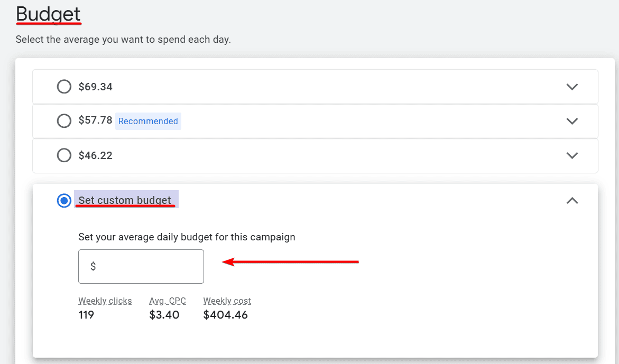Click inside the custom budget dollar field
The height and width of the screenshot is (364, 619).
(141, 266)
